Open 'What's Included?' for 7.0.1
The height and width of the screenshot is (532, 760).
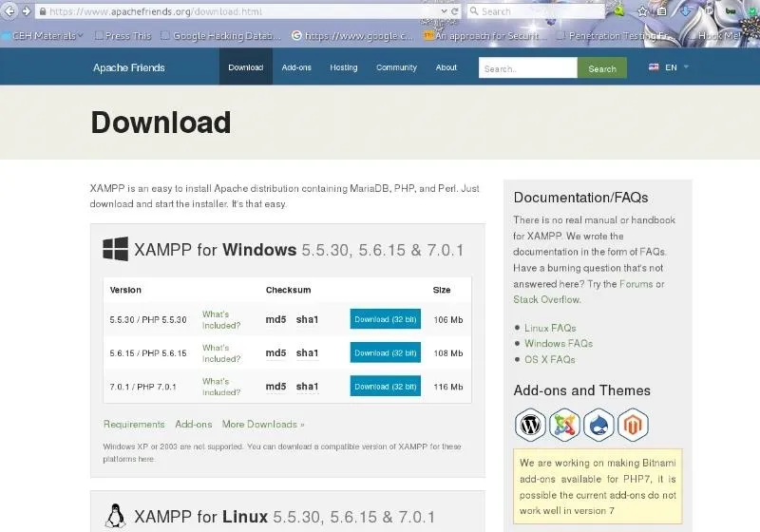[221, 387]
